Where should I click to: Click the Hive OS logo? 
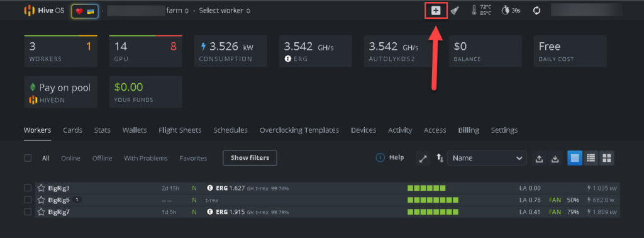pos(44,11)
